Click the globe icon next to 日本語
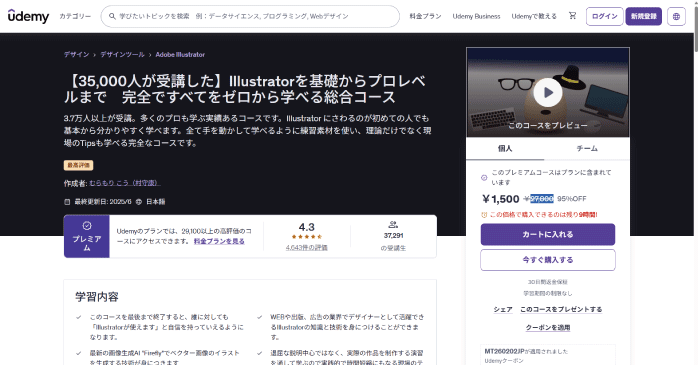Image resolution: width=698 pixels, height=365 pixels. (x=139, y=202)
